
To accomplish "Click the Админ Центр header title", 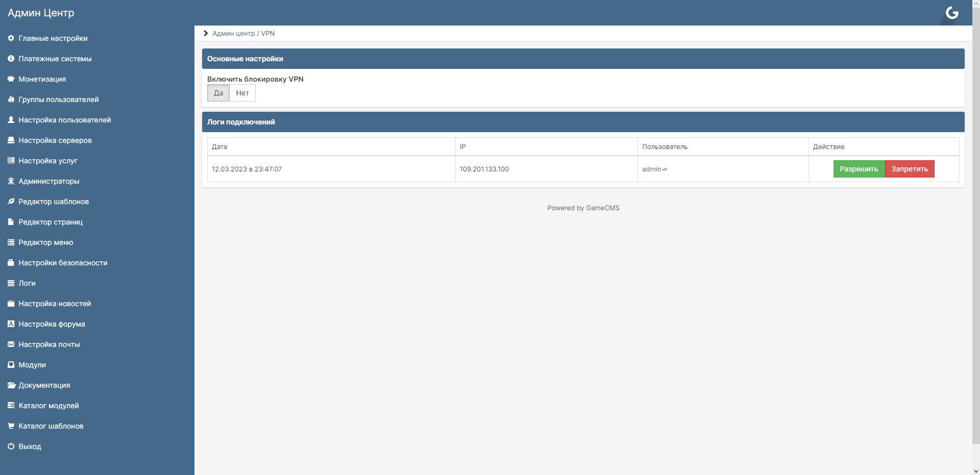I will (x=41, y=13).
